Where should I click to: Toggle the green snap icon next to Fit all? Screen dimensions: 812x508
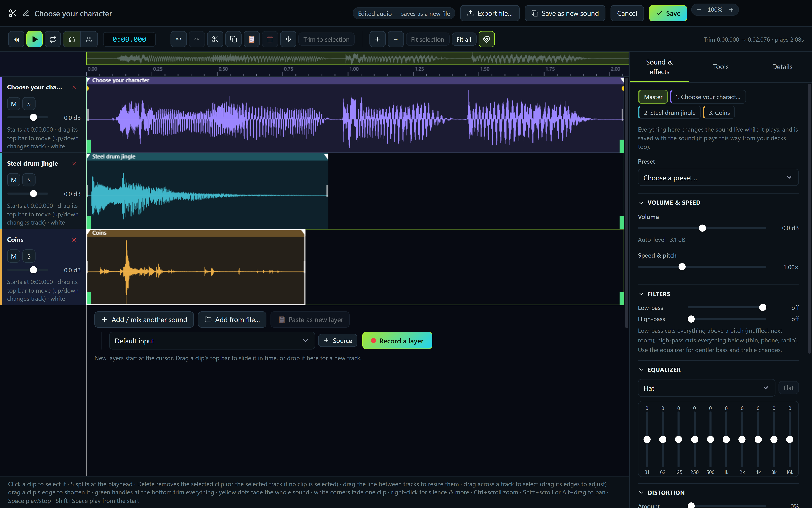pyautogui.click(x=487, y=39)
